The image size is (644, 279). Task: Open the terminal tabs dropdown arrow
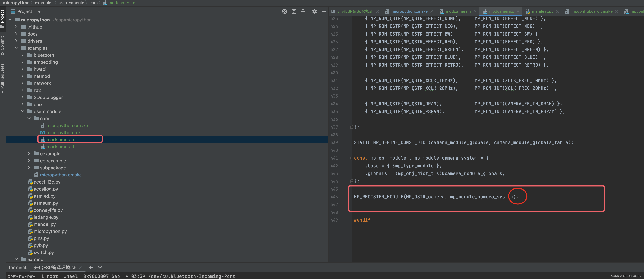tap(100, 268)
